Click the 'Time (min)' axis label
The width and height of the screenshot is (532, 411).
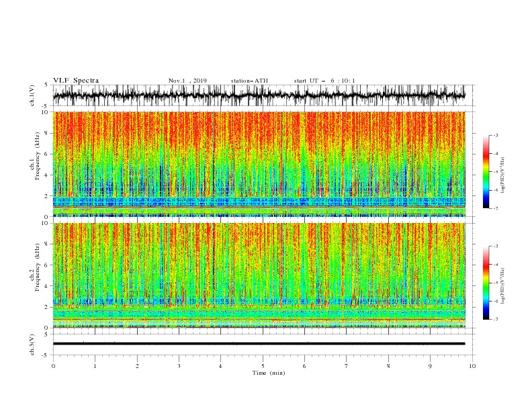(269, 373)
